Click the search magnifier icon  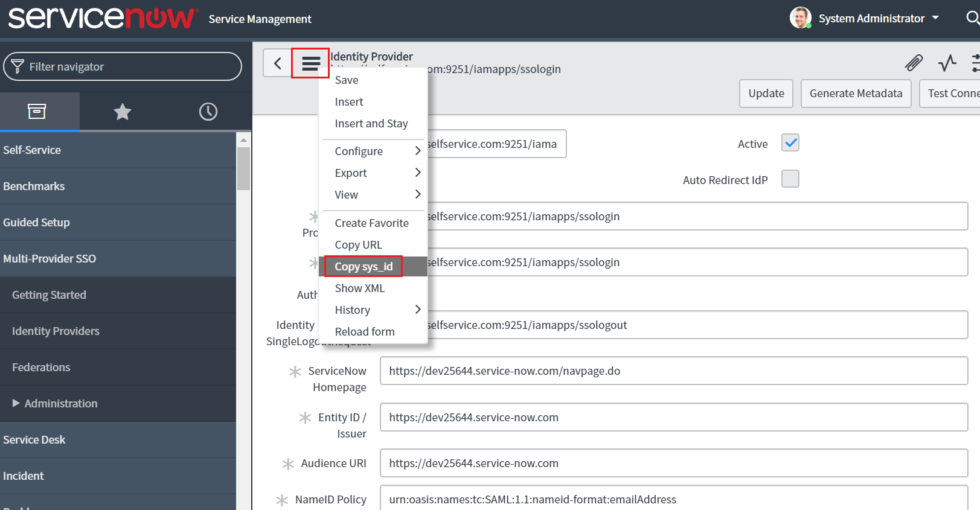click(972, 18)
